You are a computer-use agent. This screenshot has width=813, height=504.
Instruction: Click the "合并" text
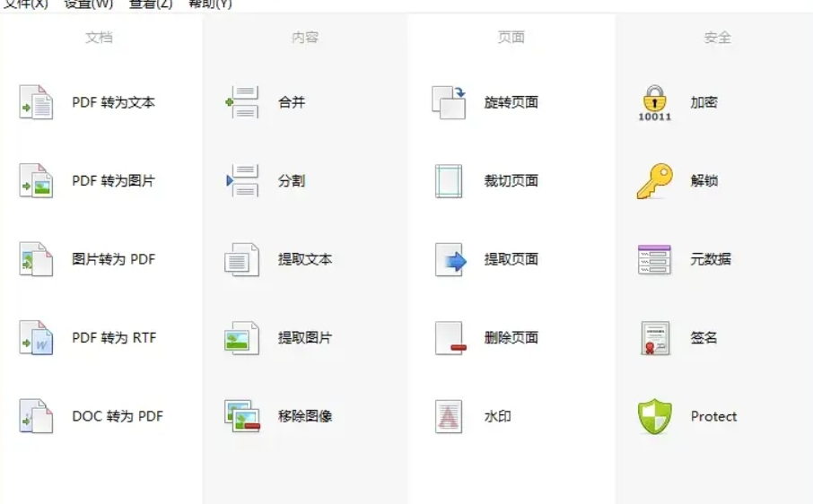(x=292, y=102)
